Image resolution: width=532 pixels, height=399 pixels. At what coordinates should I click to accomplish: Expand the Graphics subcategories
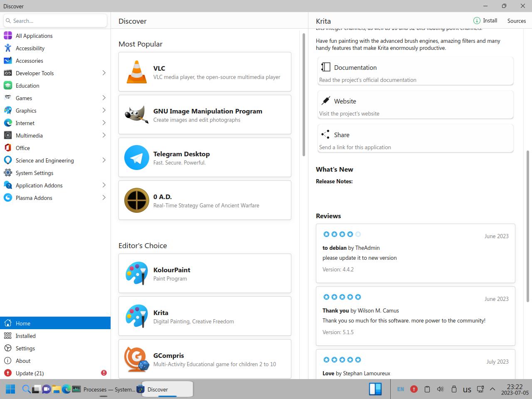104,111
